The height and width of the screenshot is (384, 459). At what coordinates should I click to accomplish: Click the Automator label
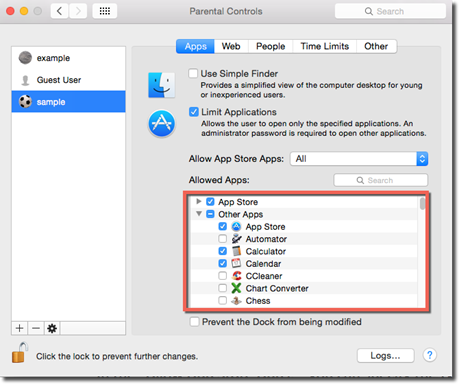pos(266,239)
